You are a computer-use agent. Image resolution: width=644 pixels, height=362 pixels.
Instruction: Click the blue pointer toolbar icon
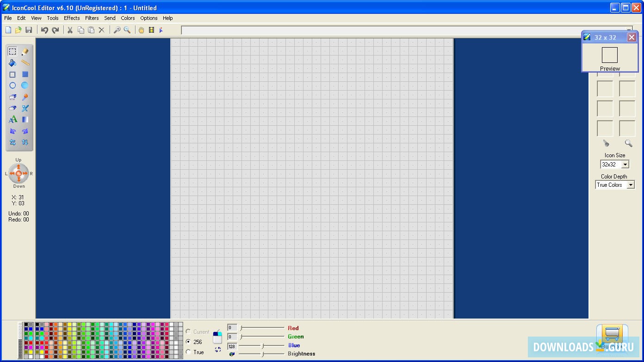point(161,30)
